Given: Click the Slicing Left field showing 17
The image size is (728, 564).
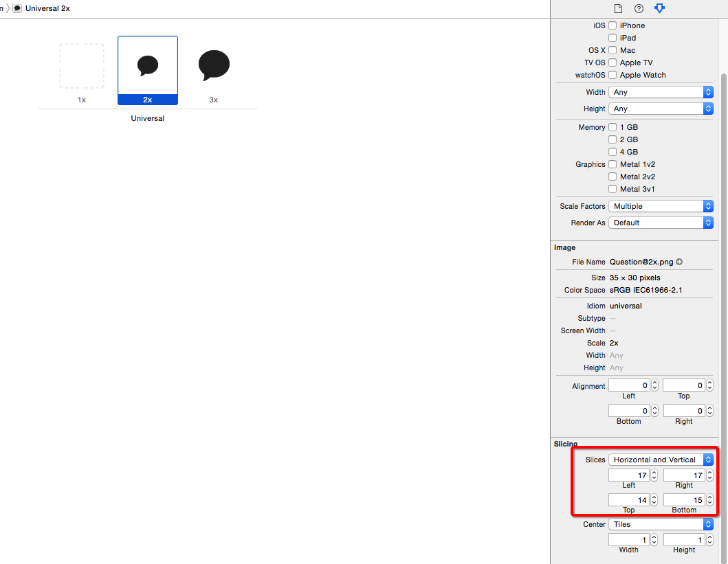Looking at the screenshot, I should 629,475.
